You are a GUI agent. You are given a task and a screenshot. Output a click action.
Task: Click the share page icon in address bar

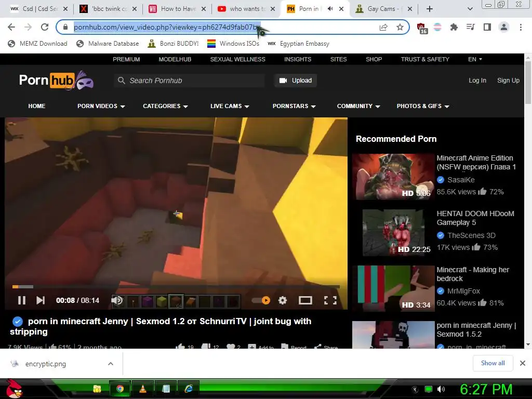(x=383, y=27)
